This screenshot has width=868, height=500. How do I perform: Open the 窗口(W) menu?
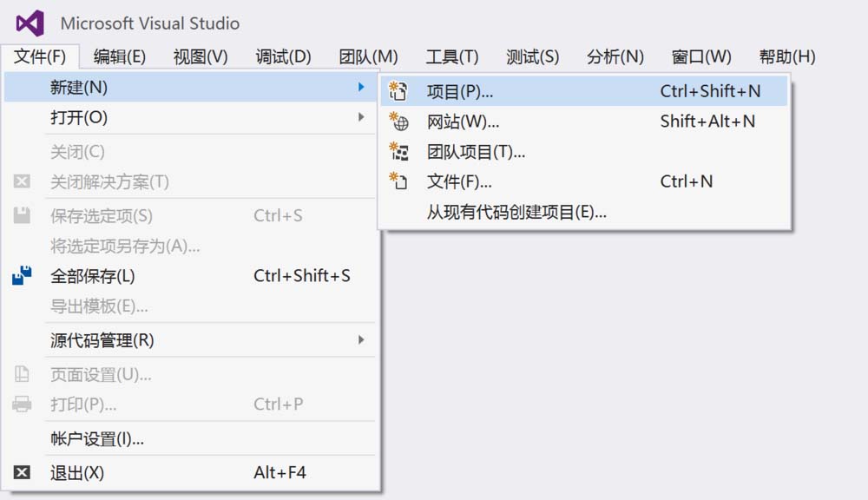[701, 57]
